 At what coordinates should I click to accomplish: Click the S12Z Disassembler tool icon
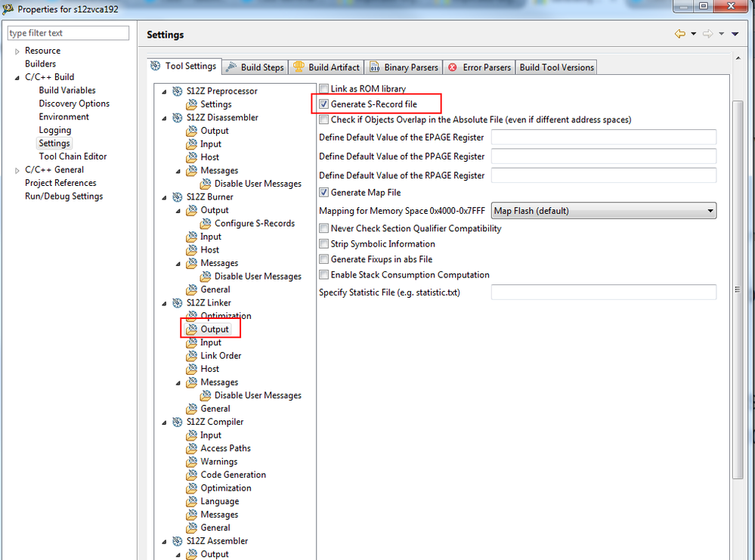(x=178, y=117)
